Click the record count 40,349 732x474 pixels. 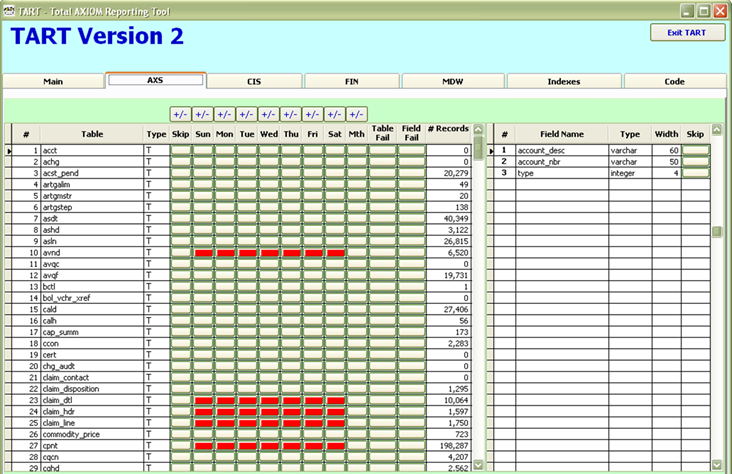pos(456,219)
